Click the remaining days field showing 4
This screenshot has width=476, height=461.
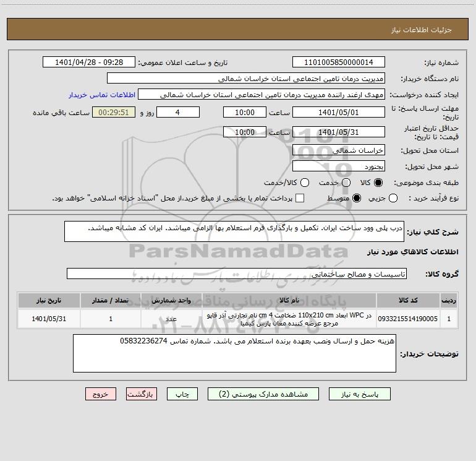(x=178, y=112)
